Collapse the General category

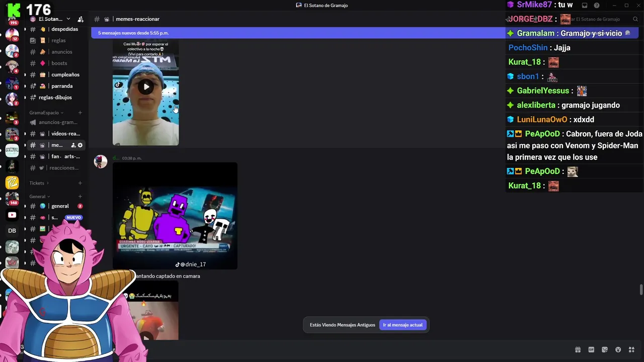(39, 197)
